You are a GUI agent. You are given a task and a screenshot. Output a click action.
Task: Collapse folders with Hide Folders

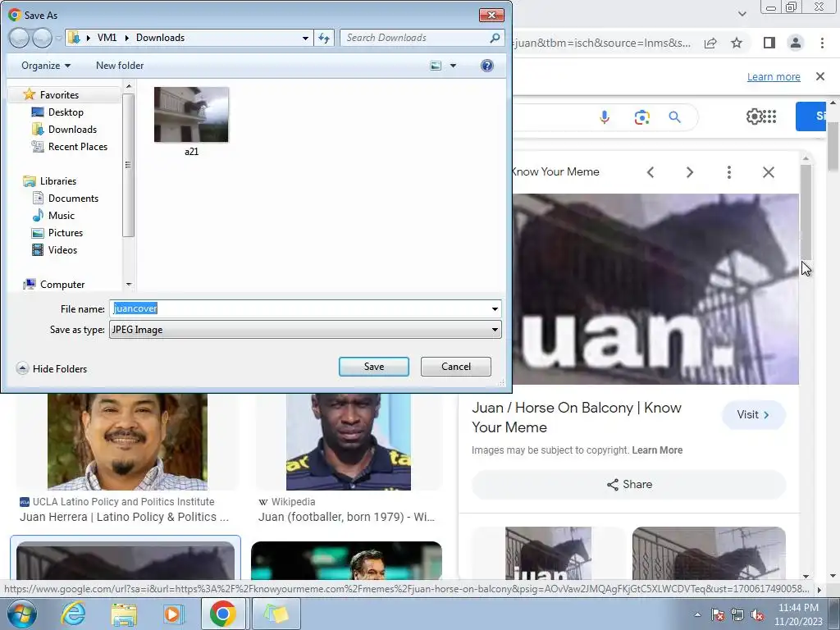(x=52, y=368)
